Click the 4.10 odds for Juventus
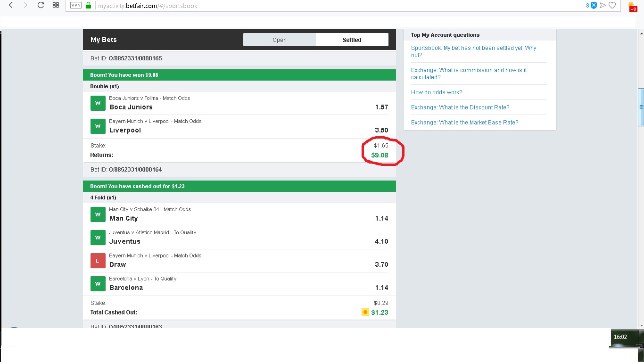The image size is (644, 362). (381, 241)
